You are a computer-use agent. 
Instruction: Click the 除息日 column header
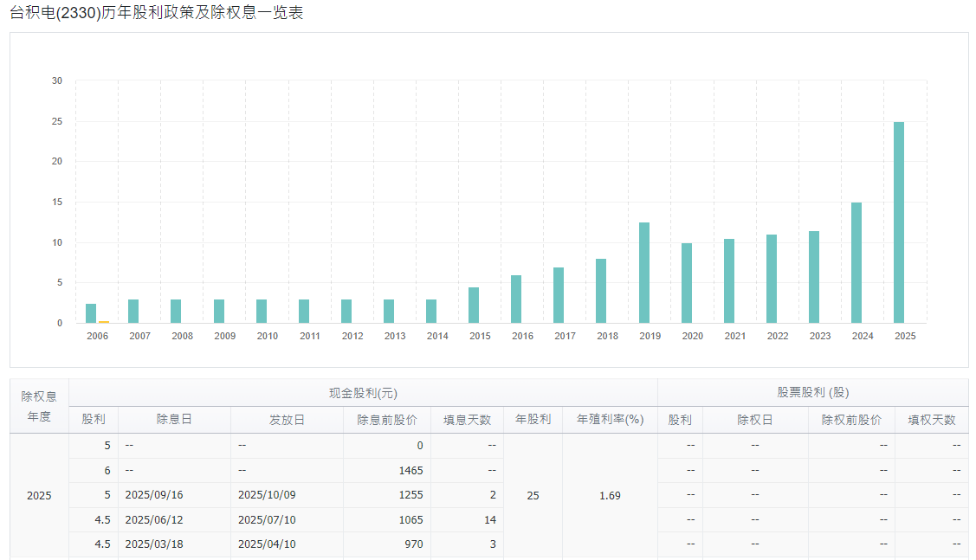174,420
